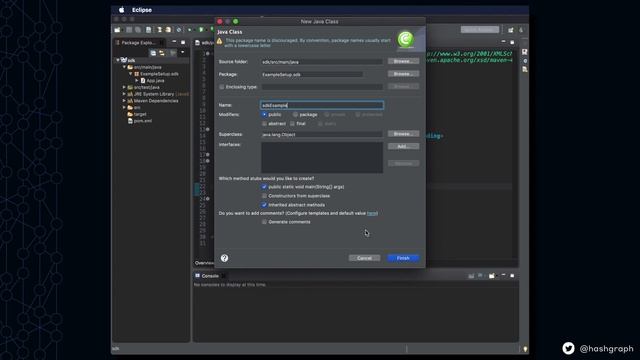The image size is (640, 360).
Task: Collapse the sdk project node
Action: click(x=118, y=60)
